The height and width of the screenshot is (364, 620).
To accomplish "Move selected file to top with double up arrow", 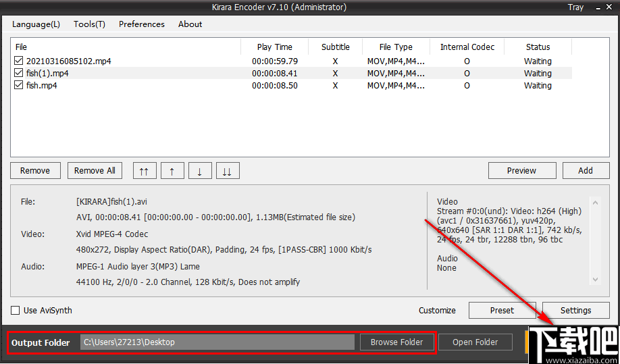I will (145, 171).
